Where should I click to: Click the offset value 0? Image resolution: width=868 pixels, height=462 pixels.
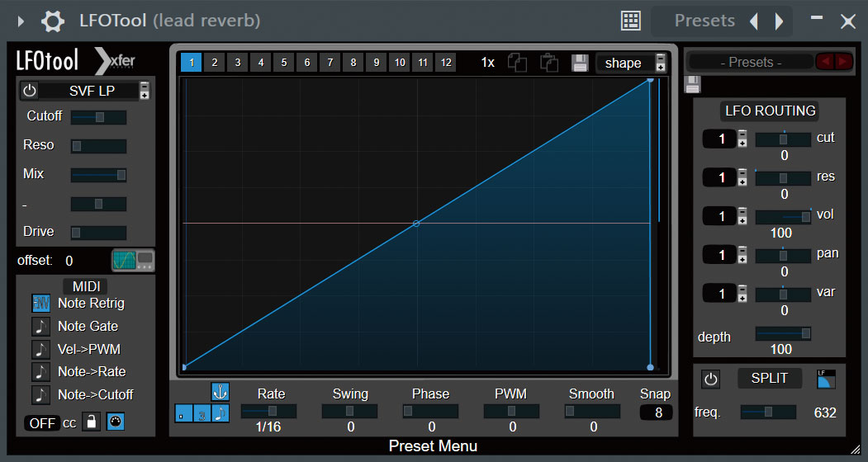click(x=69, y=261)
